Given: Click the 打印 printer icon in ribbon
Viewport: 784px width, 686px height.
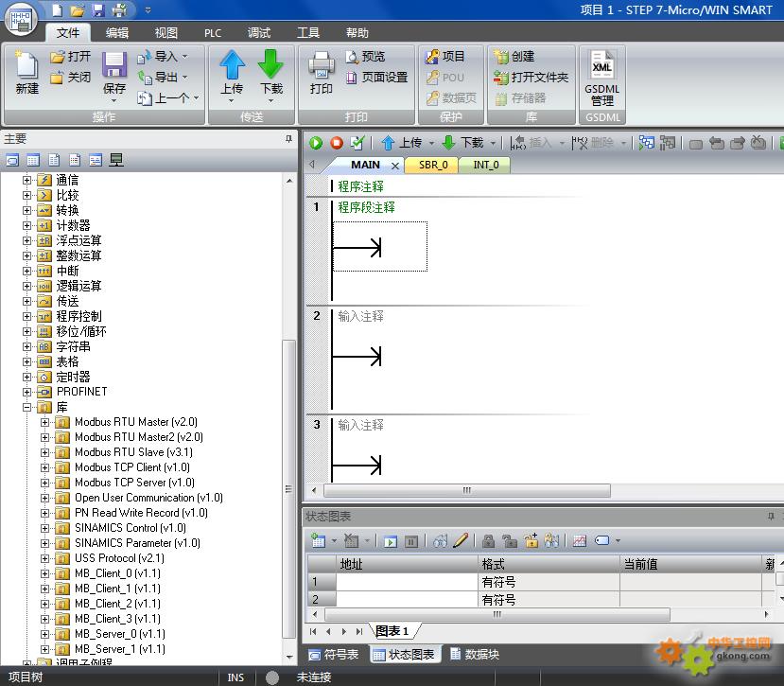Looking at the screenshot, I should pos(321,65).
